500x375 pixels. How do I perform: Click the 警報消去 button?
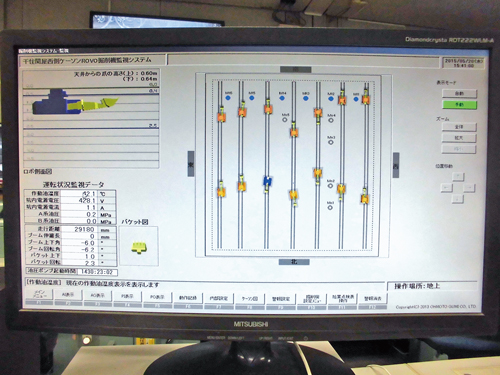pyautogui.click(x=373, y=298)
